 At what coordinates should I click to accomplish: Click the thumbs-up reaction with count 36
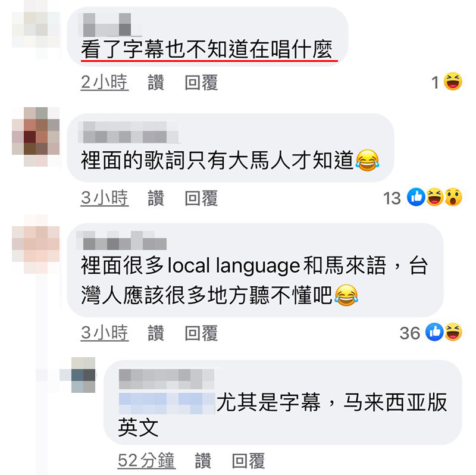[x=434, y=332]
